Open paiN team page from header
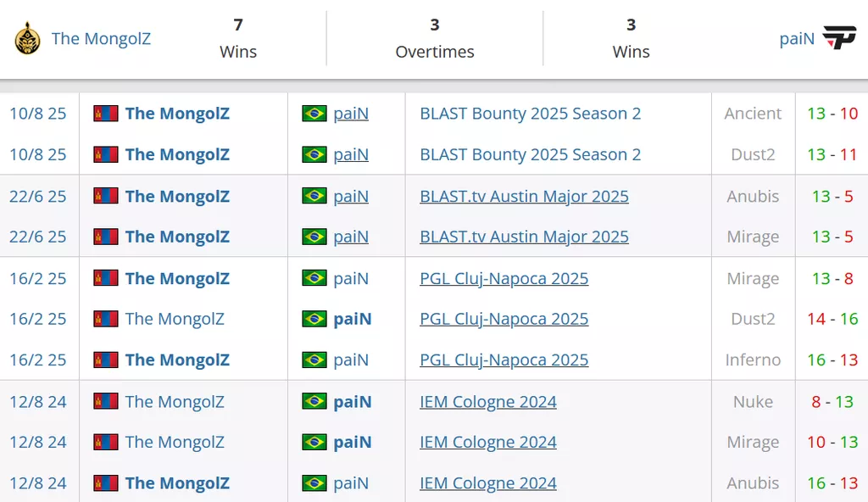This screenshot has width=868, height=502. [797, 38]
